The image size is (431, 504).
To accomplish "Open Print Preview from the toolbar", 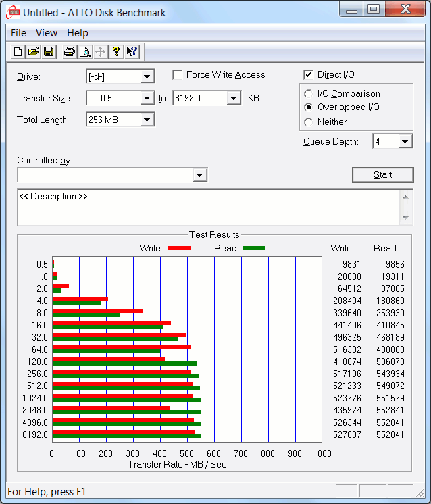I will (x=84, y=52).
